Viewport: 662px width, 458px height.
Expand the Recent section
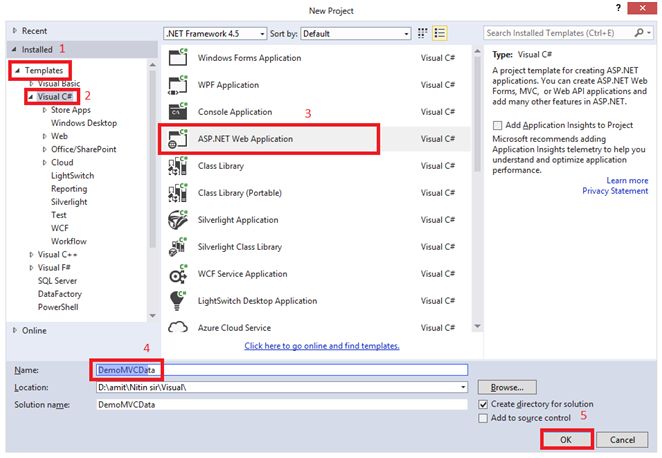click(x=15, y=30)
